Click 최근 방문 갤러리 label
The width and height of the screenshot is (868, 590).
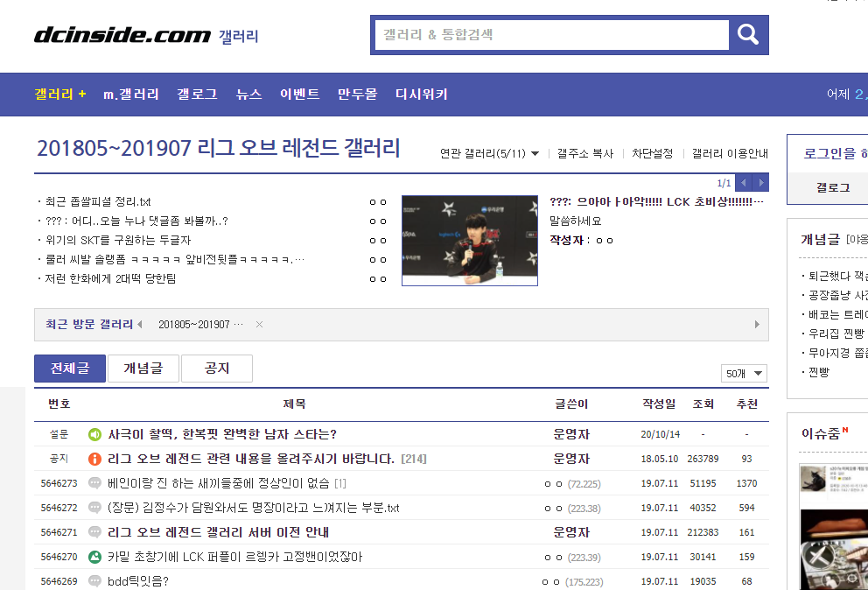(x=89, y=324)
